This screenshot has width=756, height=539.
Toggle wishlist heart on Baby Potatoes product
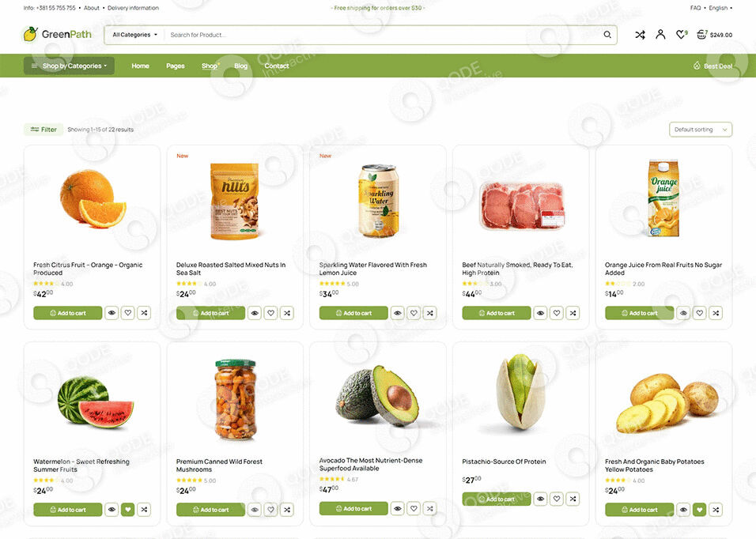(x=700, y=510)
